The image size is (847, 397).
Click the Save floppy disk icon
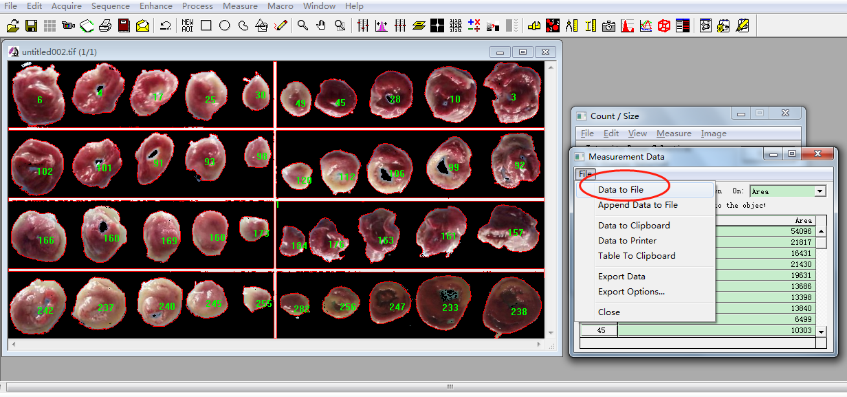pyautogui.click(x=31, y=25)
